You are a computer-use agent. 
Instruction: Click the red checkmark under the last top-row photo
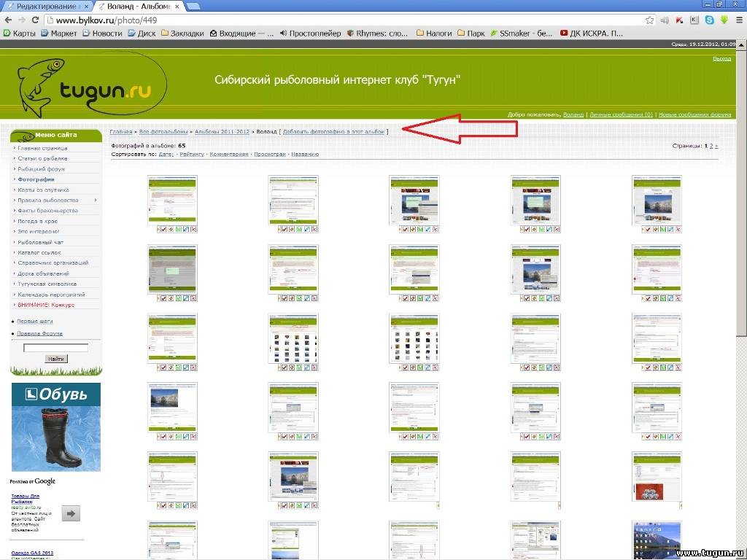coord(648,230)
